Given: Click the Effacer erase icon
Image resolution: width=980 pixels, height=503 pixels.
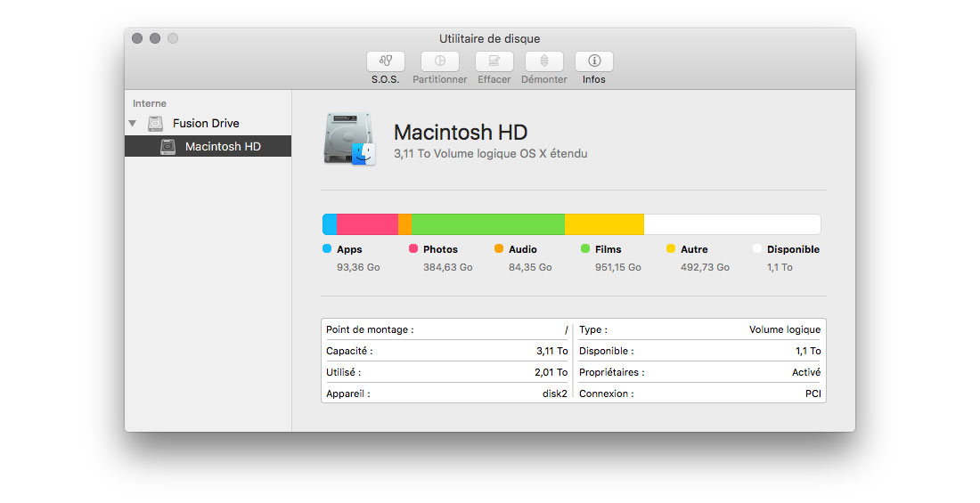Looking at the screenshot, I should [x=494, y=61].
